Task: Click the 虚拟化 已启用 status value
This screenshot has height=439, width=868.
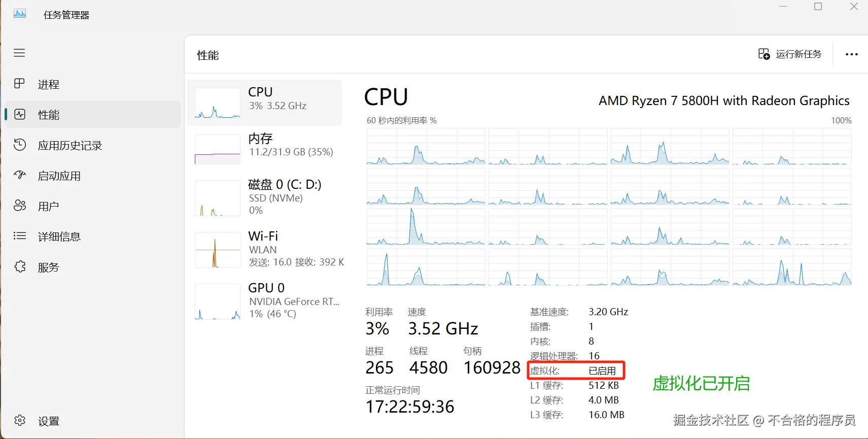Action: coord(602,371)
